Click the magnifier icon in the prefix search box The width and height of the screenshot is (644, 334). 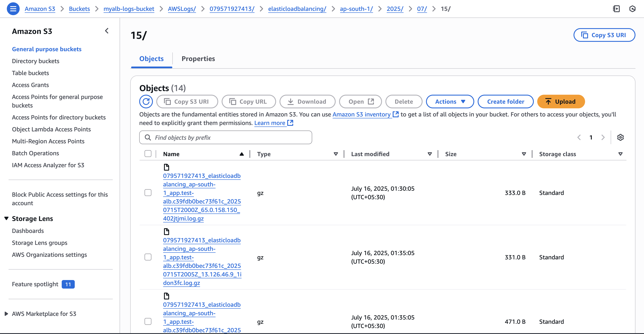click(x=148, y=137)
